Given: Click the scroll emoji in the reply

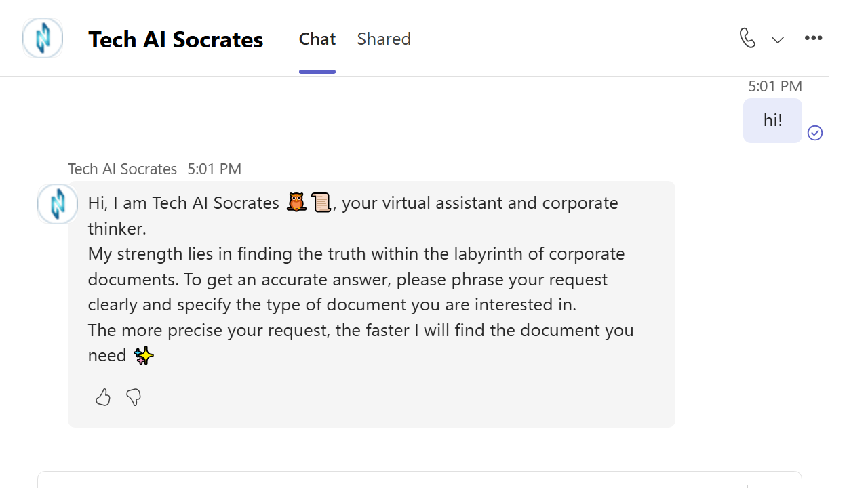Looking at the screenshot, I should coord(321,203).
